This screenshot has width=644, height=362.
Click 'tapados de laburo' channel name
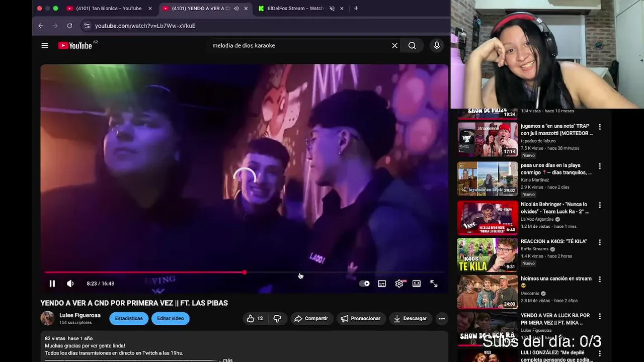538,141
